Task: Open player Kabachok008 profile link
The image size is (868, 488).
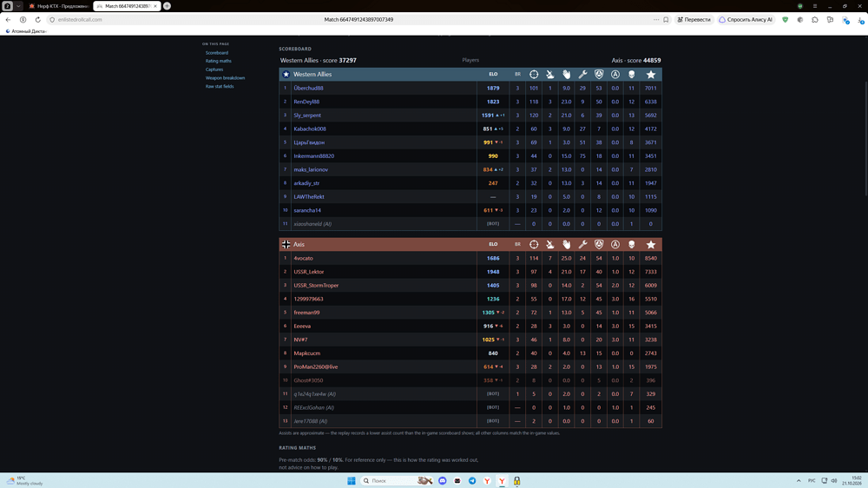Action: [310, 129]
